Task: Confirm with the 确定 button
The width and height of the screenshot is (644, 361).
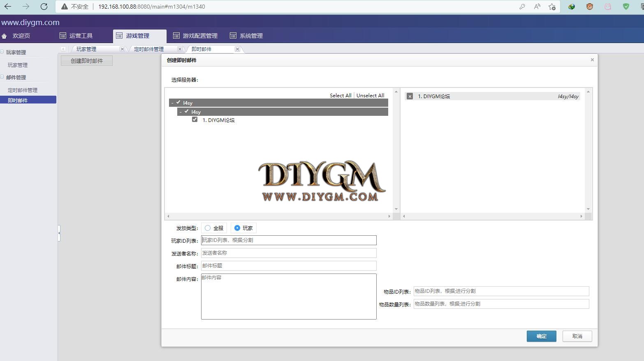Action: coord(542,336)
